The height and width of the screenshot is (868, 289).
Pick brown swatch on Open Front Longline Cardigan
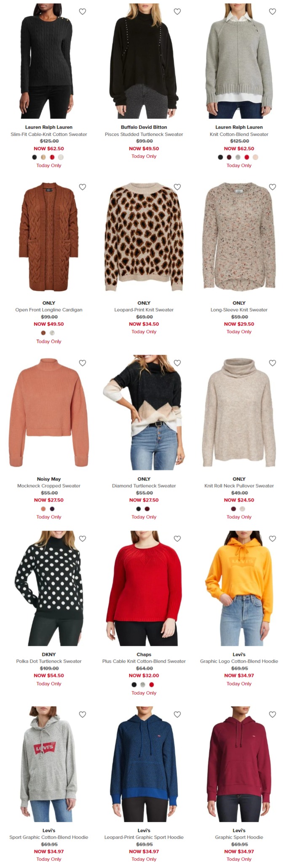tap(43, 333)
